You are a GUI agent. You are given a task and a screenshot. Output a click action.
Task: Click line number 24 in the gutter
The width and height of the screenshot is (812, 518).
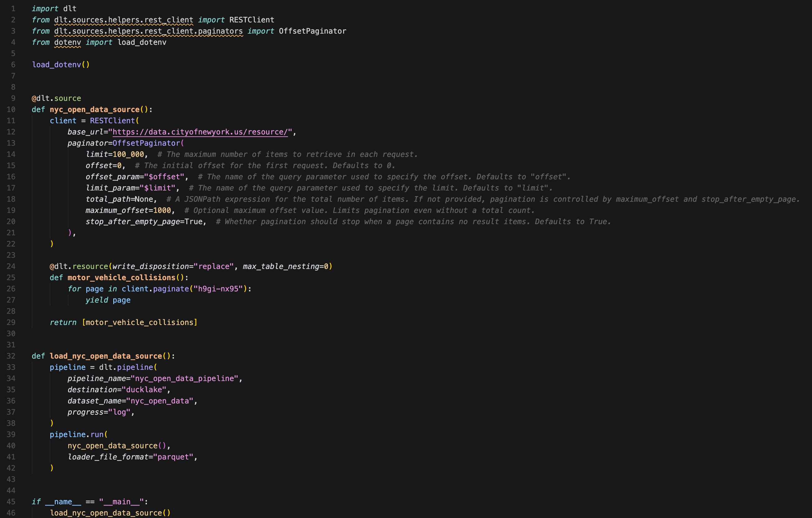[x=11, y=266]
